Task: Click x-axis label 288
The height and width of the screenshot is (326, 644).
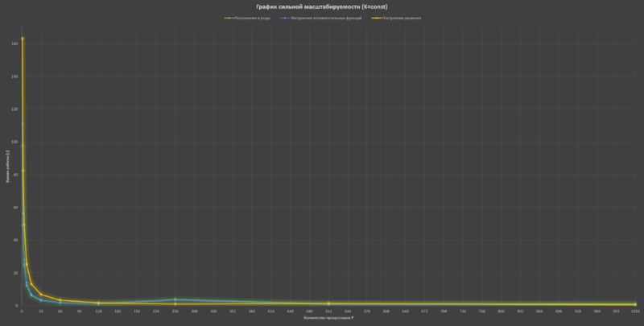Action: 194,312
